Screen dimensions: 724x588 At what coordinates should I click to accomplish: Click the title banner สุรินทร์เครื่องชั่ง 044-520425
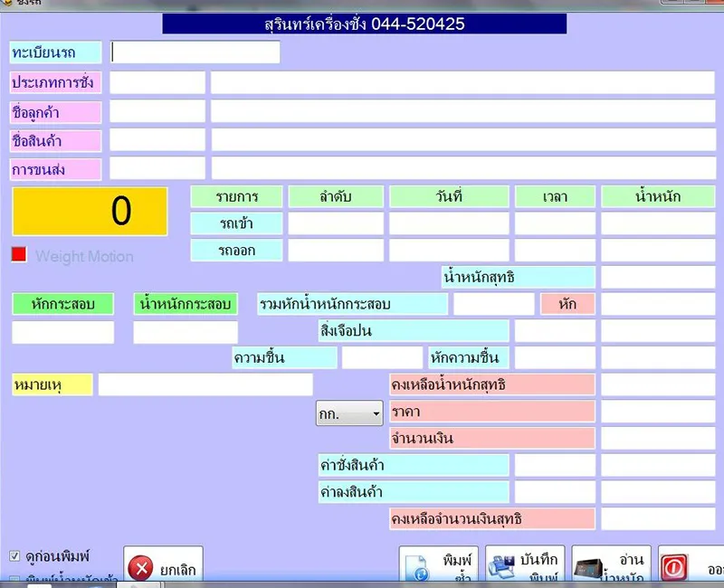(365, 24)
